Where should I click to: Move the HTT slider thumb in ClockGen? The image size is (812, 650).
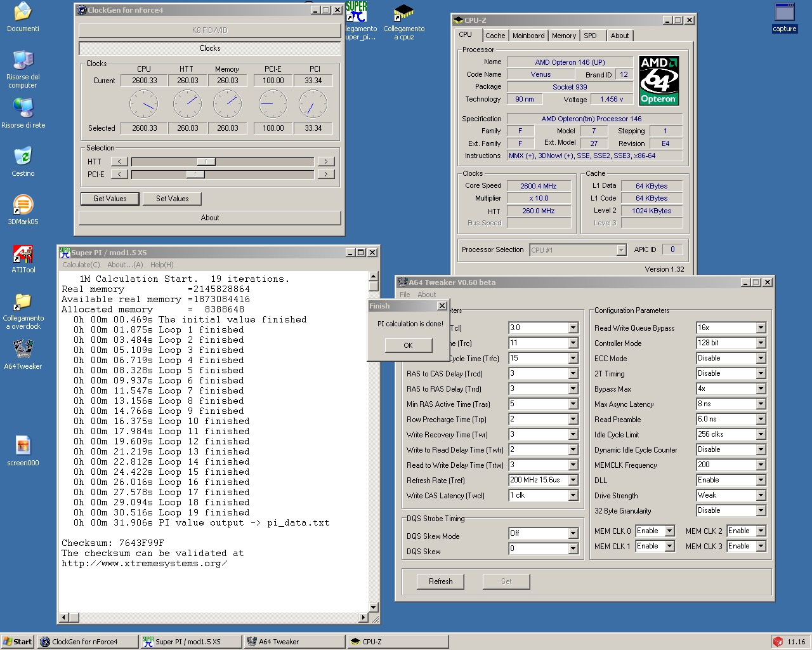coord(206,161)
